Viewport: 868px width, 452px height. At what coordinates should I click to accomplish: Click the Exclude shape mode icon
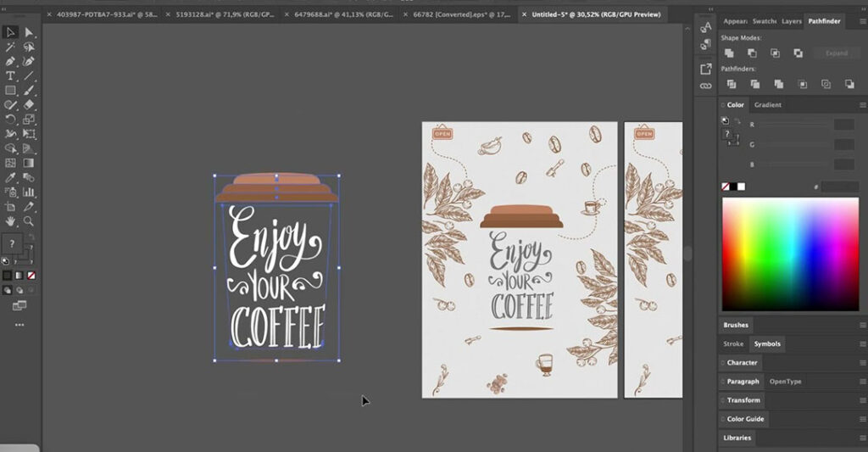798,53
